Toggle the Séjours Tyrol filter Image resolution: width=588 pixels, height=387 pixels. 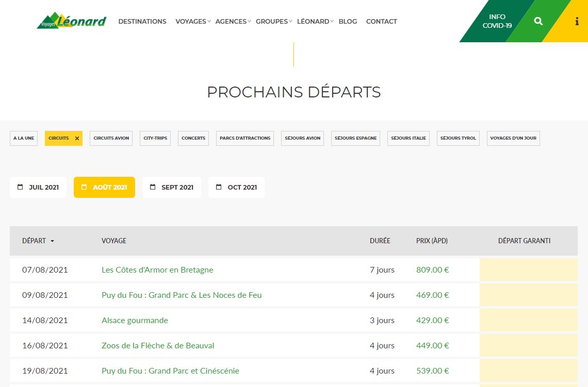[x=458, y=138]
